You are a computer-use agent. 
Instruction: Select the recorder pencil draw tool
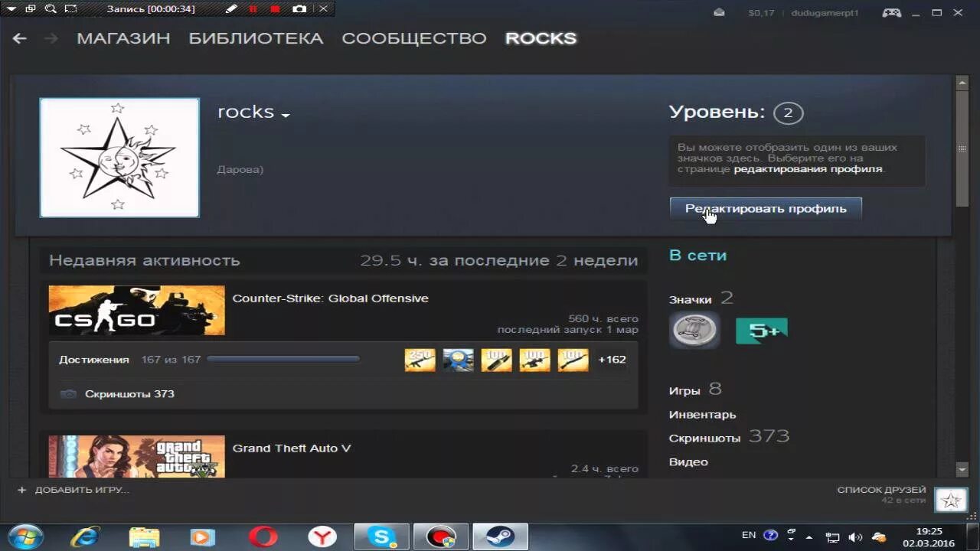click(x=231, y=9)
